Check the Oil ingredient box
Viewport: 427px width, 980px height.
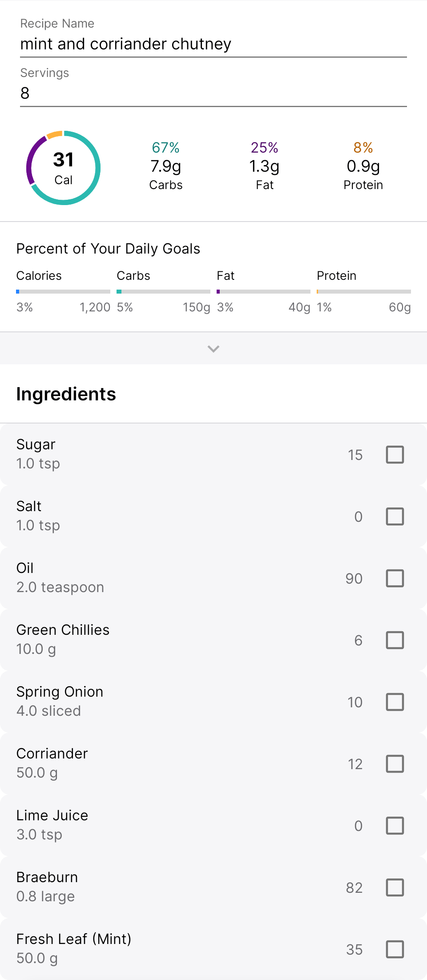coord(395,578)
